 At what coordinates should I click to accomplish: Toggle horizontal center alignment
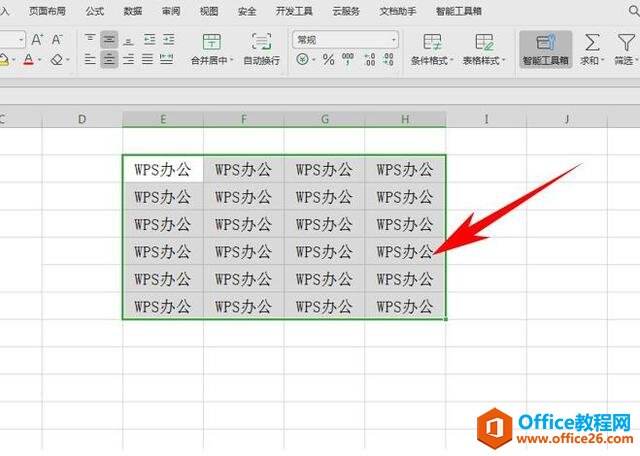click(109, 60)
